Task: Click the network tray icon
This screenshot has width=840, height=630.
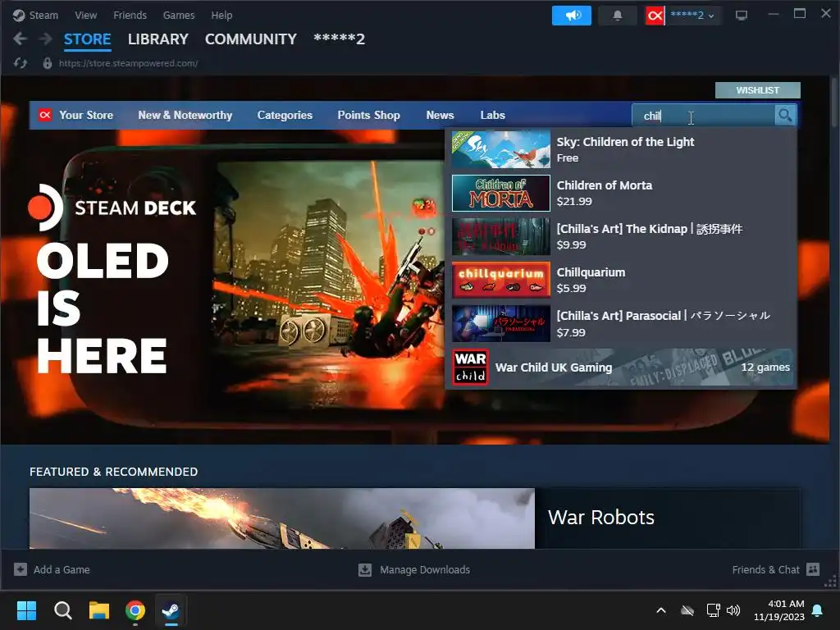Action: (713, 610)
